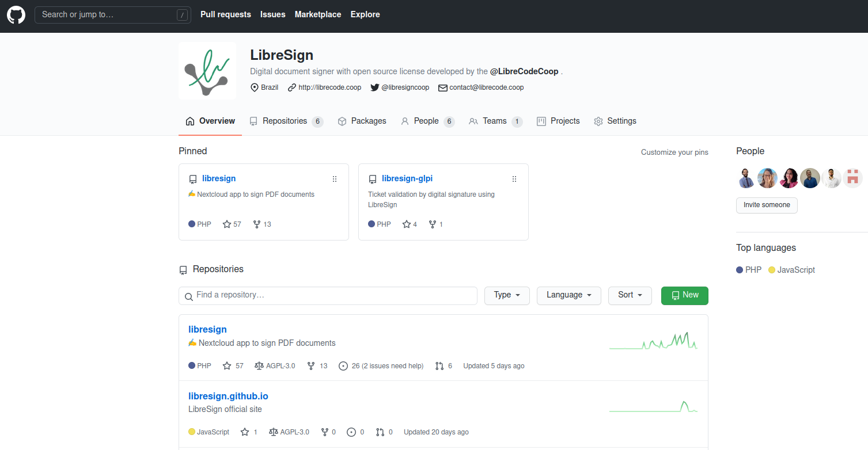Click the issues icon in libresign.github.io row
Viewport: 868px width, 450px height.
click(351, 432)
